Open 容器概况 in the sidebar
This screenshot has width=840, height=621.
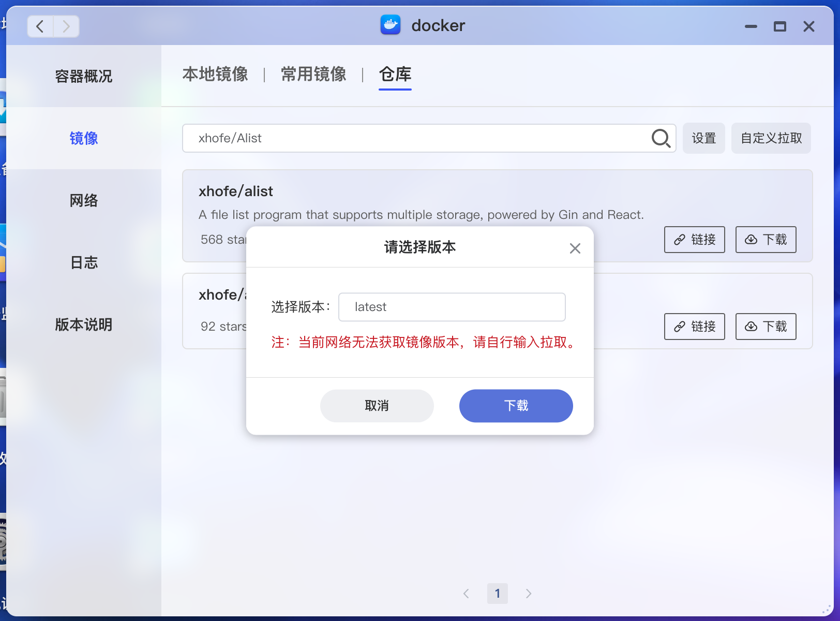(x=84, y=76)
